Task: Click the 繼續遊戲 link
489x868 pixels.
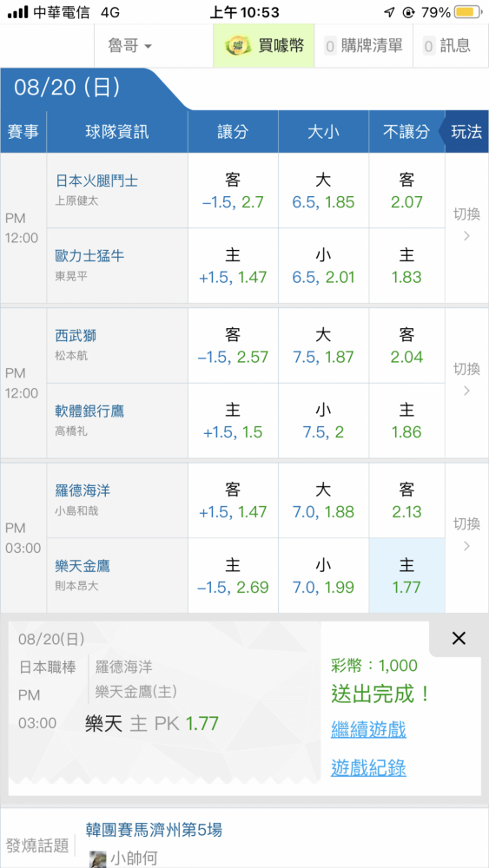Action: pyautogui.click(x=368, y=729)
